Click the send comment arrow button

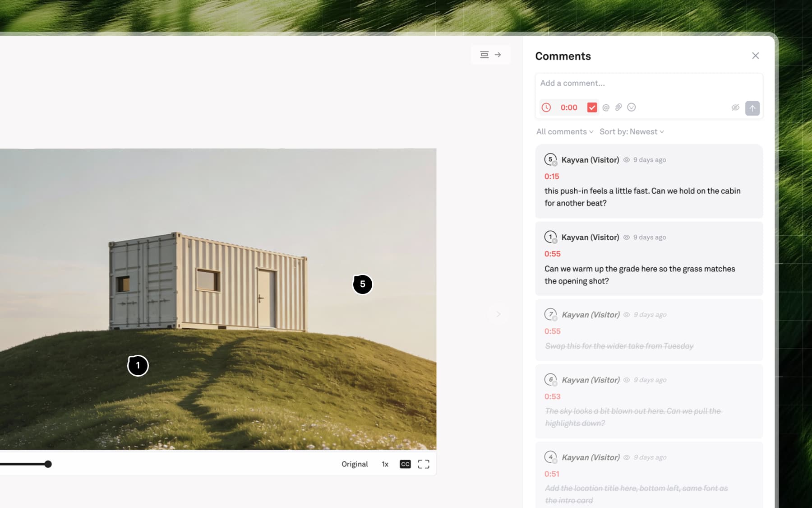(752, 108)
